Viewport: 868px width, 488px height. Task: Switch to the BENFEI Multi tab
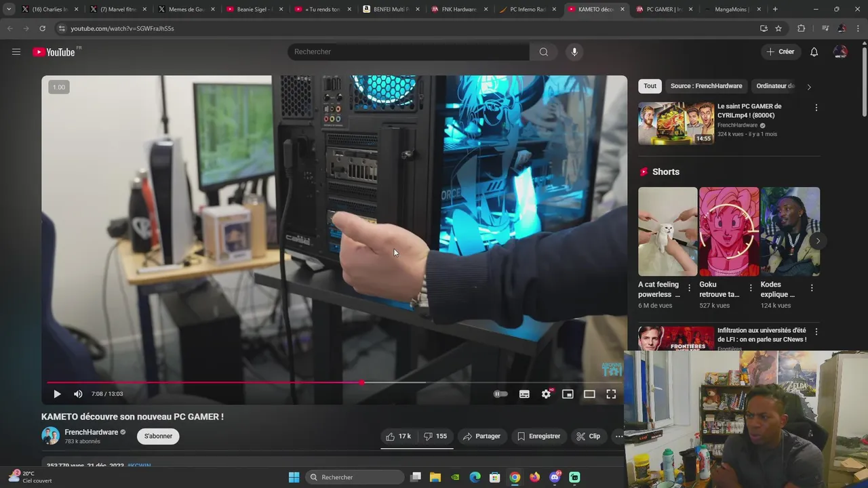[x=390, y=9]
